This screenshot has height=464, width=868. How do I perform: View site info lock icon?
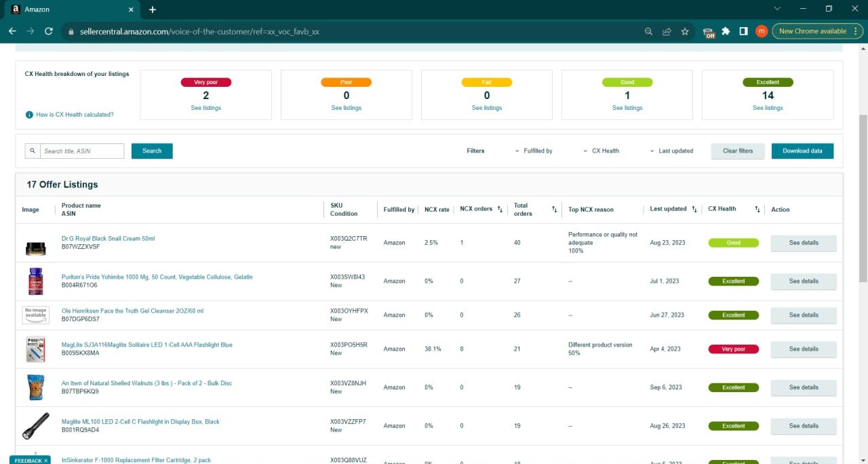(71, 31)
